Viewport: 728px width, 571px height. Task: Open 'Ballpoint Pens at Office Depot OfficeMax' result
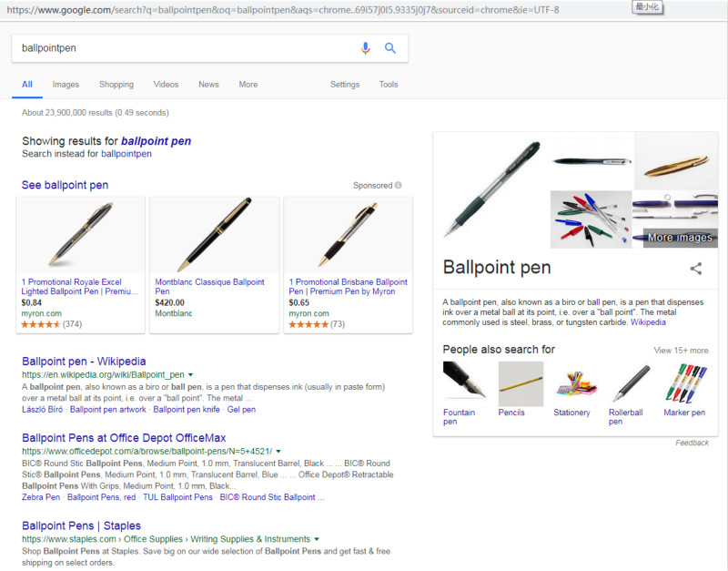(x=124, y=438)
